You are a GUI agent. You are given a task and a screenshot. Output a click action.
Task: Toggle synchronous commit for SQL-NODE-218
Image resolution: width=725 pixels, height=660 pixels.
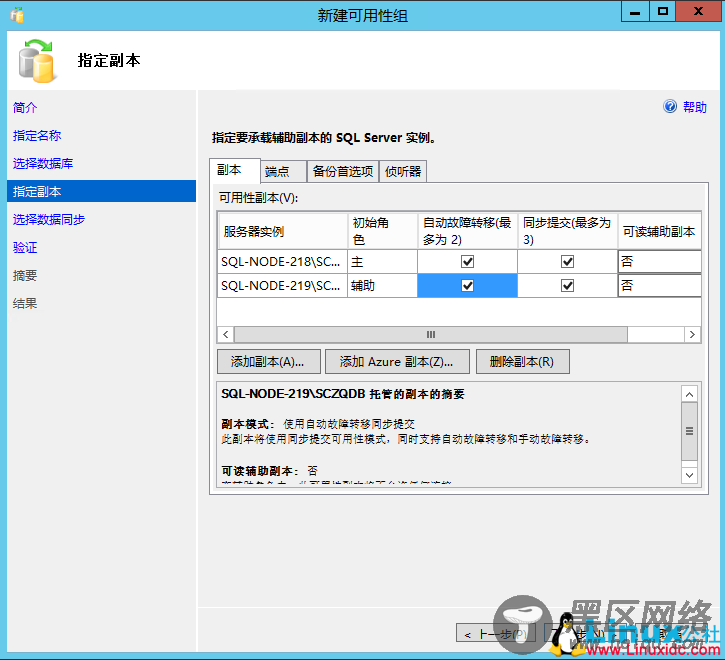click(567, 262)
